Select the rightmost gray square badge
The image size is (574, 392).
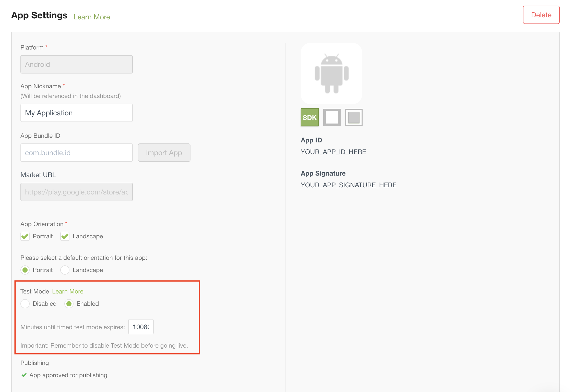click(x=354, y=117)
